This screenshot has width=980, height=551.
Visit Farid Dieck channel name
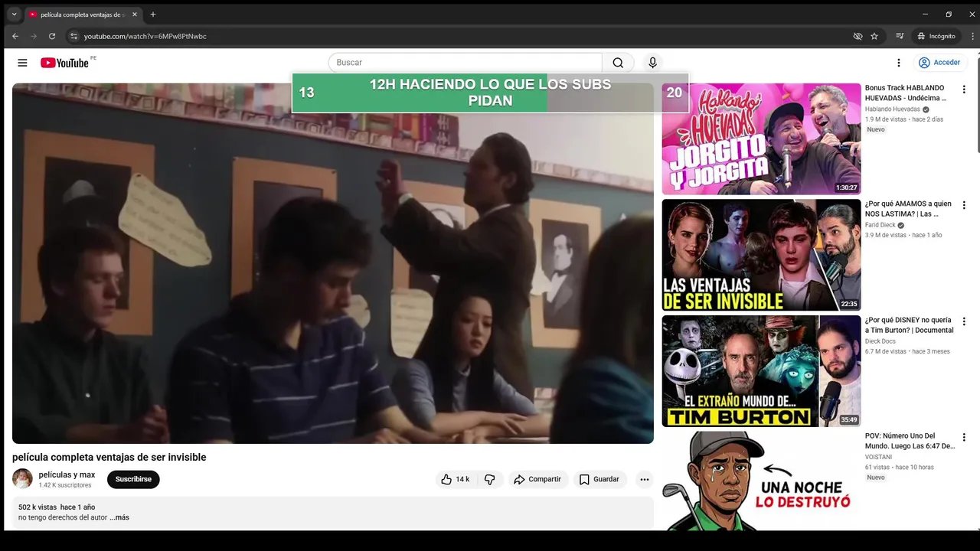pos(880,226)
